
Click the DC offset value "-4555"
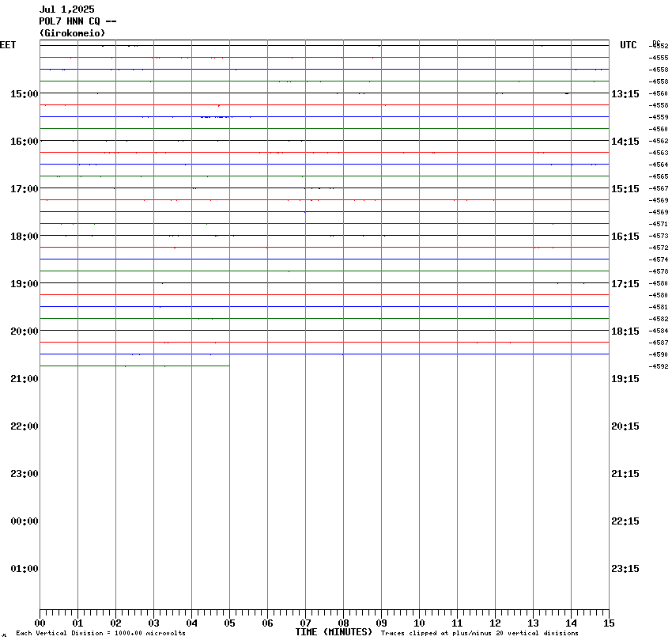coord(659,58)
